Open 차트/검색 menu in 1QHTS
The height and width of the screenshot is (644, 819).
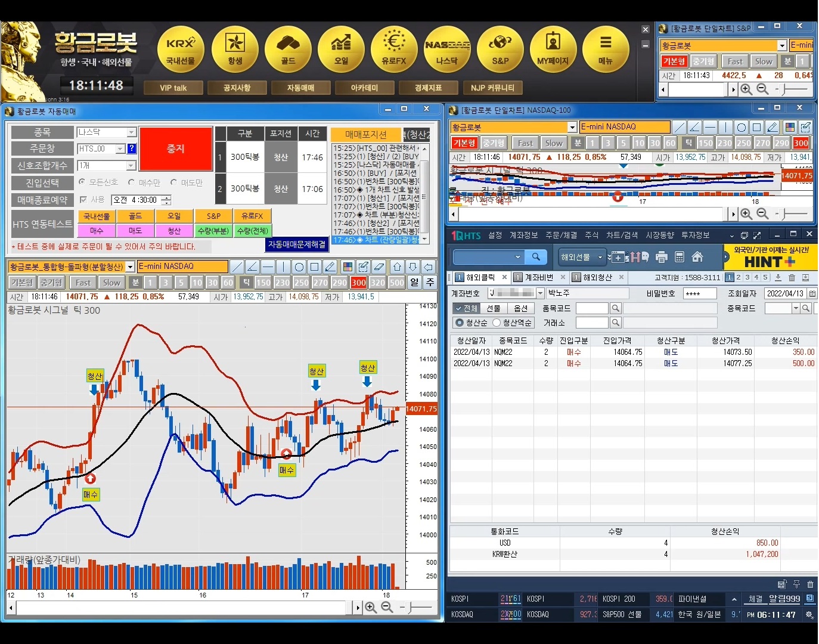click(622, 236)
